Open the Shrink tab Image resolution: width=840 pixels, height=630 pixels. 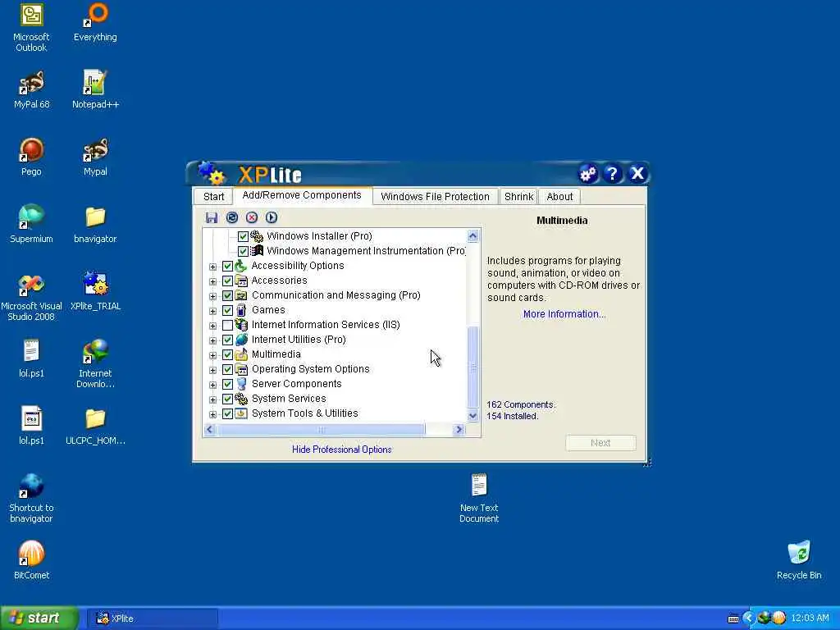pyautogui.click(x=518, y=197)
